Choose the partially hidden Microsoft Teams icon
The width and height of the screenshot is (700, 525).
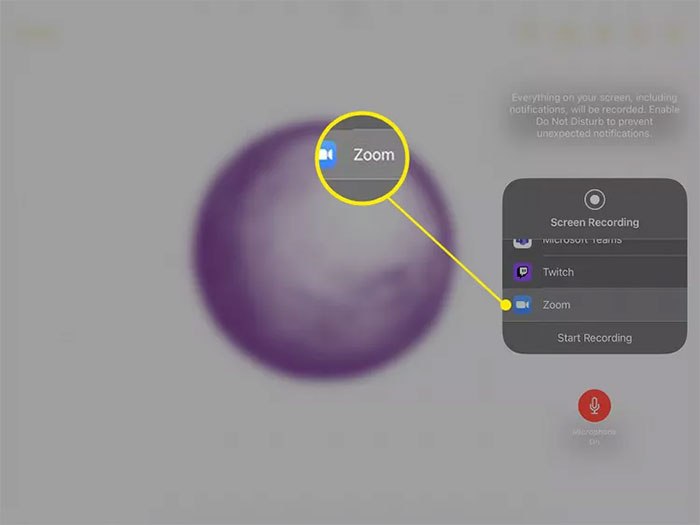pos(522,243)
